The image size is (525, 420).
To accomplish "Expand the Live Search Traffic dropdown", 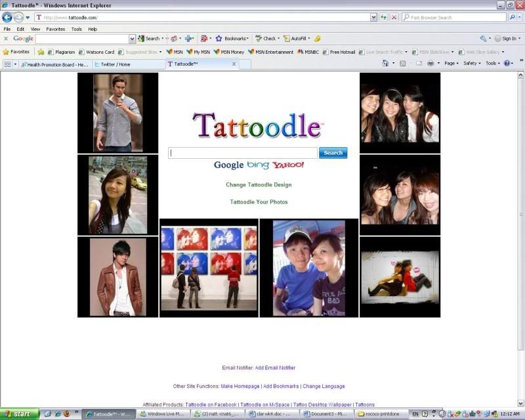I will point(406,52).
